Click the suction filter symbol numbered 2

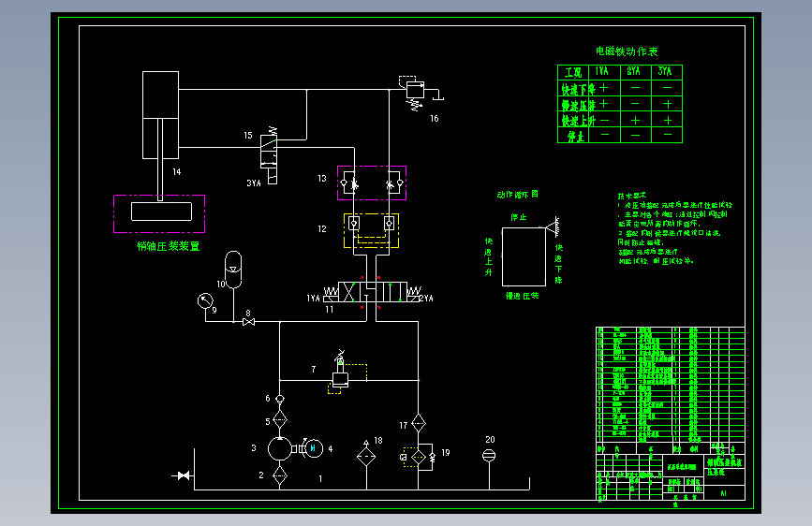coord(280,475)
